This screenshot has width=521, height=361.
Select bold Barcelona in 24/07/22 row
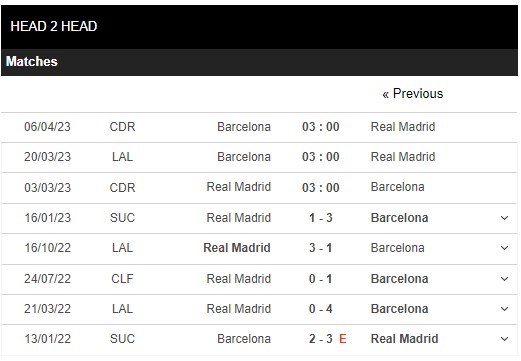pos(399,279)
